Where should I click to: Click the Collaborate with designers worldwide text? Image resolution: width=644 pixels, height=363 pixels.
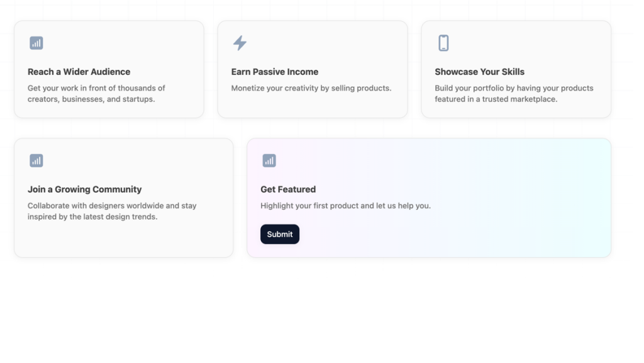click(x=112, y=211)
